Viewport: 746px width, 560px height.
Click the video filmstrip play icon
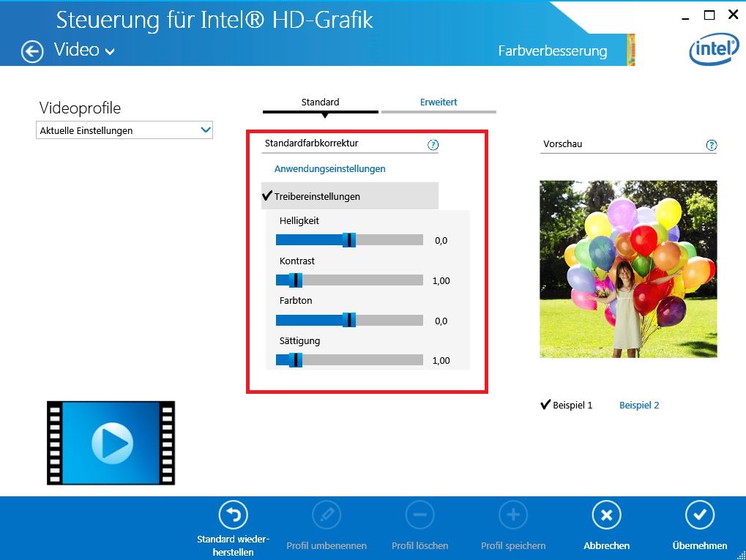(111, 443)
